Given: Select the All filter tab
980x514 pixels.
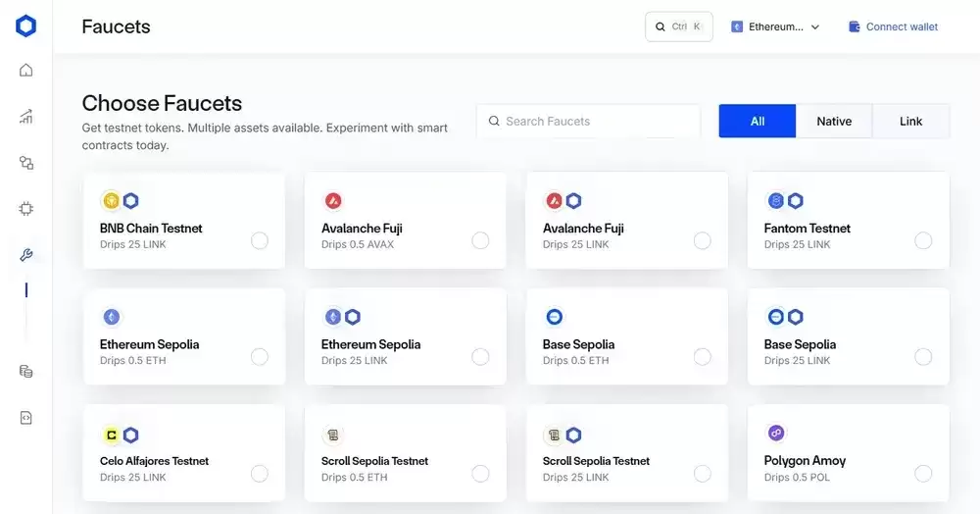Looking at the screenshot, I should (758, 122).
